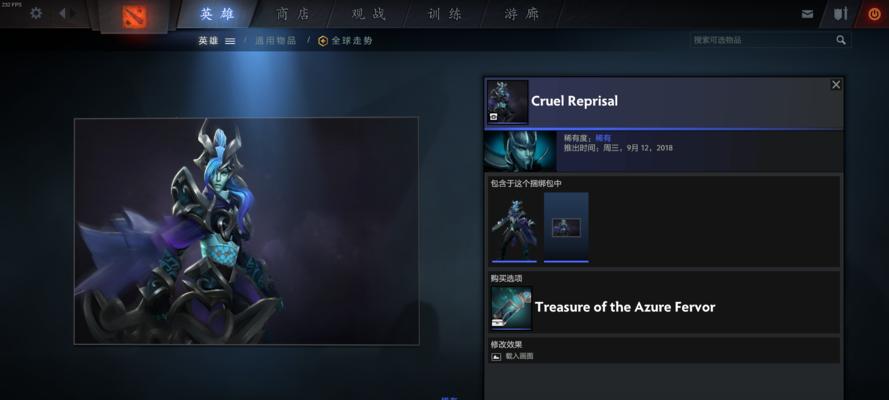Open the shield armory icon

[840, 14]
